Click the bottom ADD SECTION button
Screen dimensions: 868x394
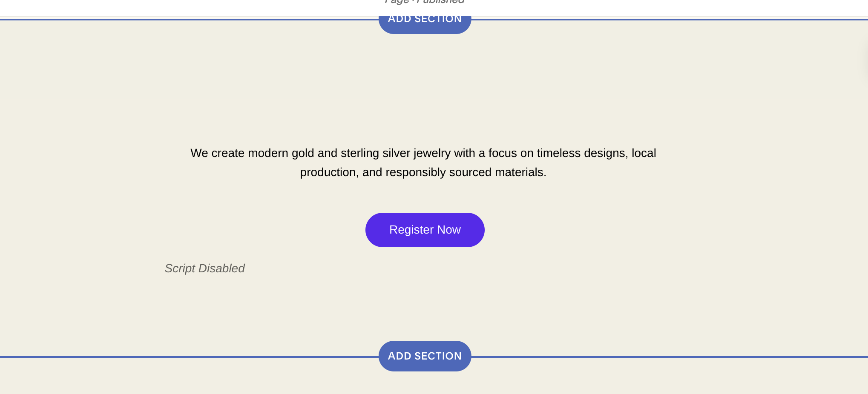tap(425, 356)
